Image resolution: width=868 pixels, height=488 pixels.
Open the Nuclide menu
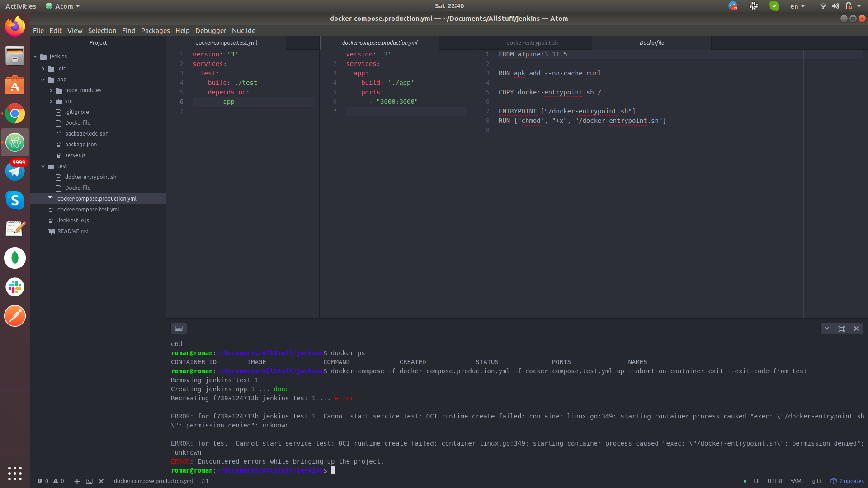click(x=244, y=31)
